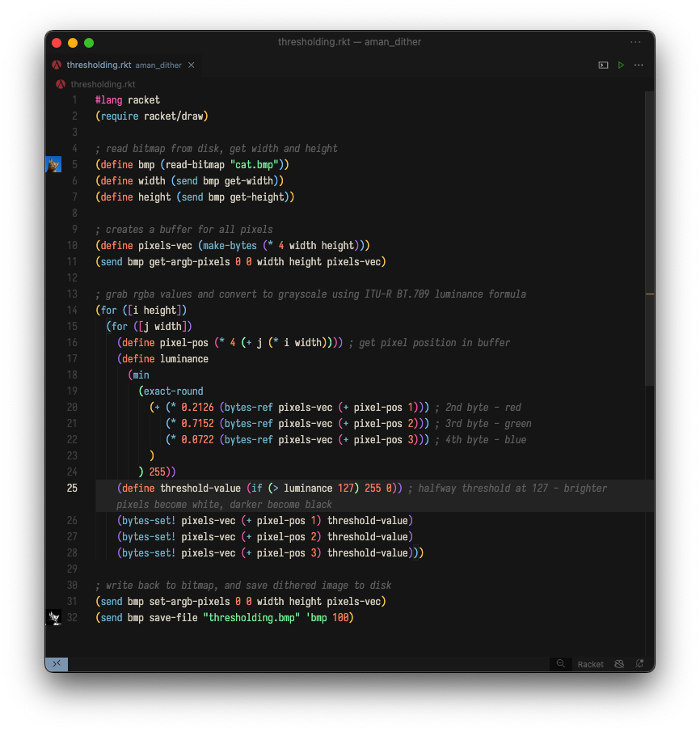Click "pixel-pos" definition on line 16
Screen dimensions: 700x732
coord(183,343)
